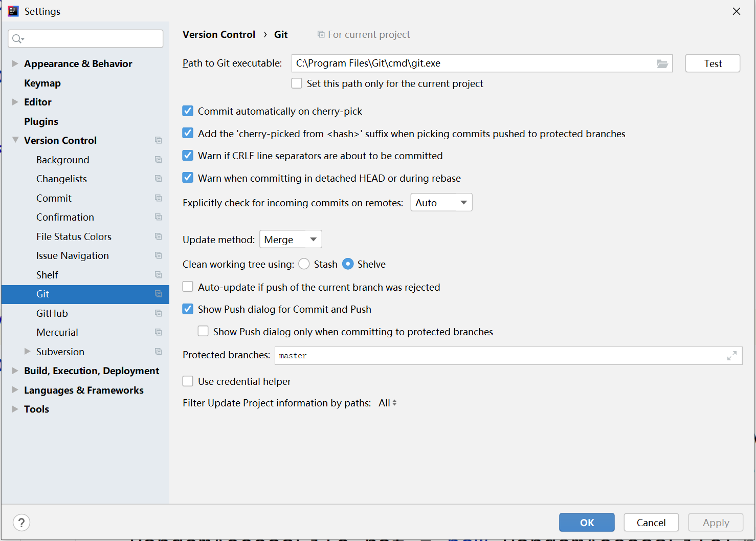Enable Use credential helper checkbox
This screenshot has height=541, width=756.
(x=188, y=381)
